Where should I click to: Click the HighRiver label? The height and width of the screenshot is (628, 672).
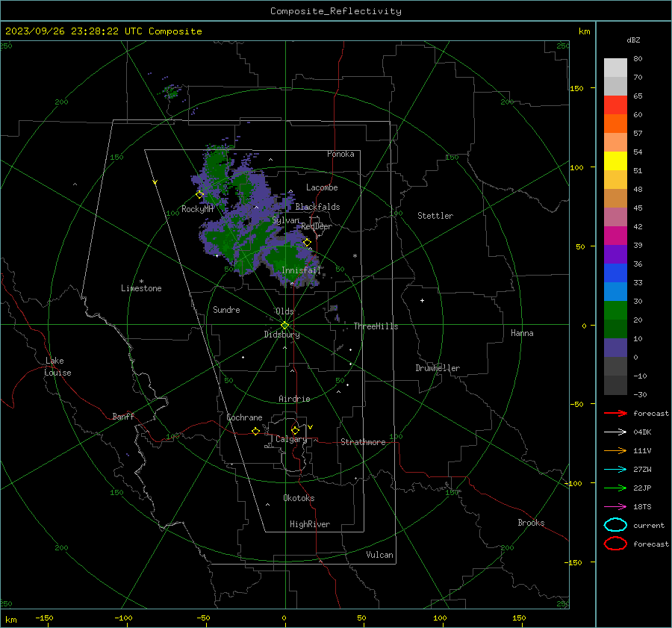coord(310,524)
